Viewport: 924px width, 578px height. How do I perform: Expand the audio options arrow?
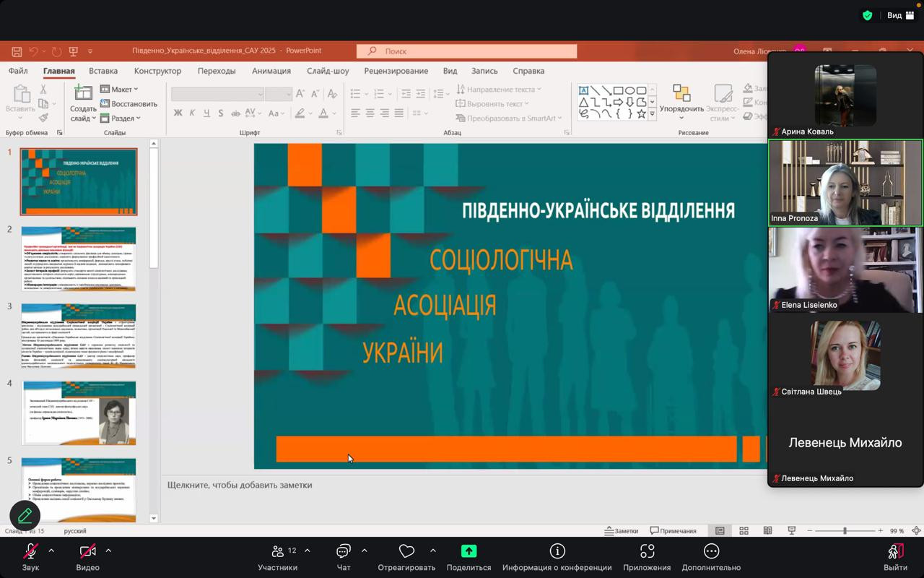coord(51,551)
